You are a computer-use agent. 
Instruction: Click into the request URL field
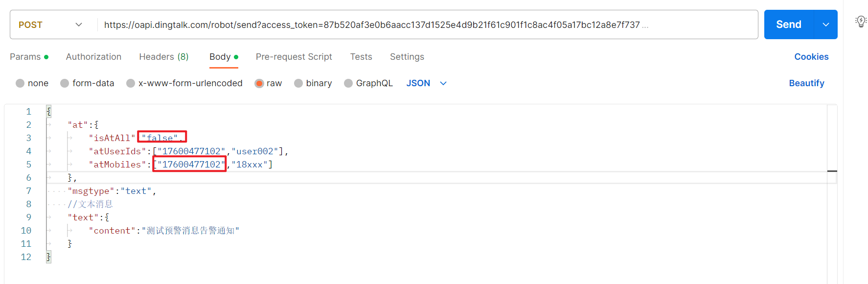pyautogui.click(x=372, y=24)
